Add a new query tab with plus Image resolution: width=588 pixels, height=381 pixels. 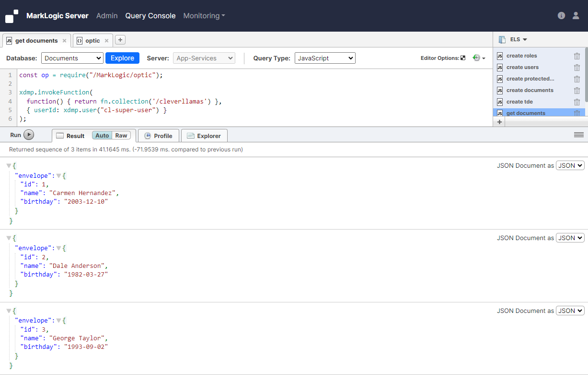click(x=120, y=40)
